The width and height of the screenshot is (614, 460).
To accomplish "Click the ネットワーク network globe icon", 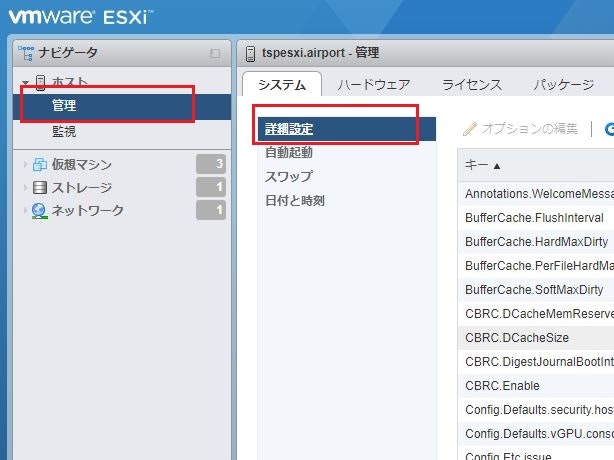I will point(40,211).
